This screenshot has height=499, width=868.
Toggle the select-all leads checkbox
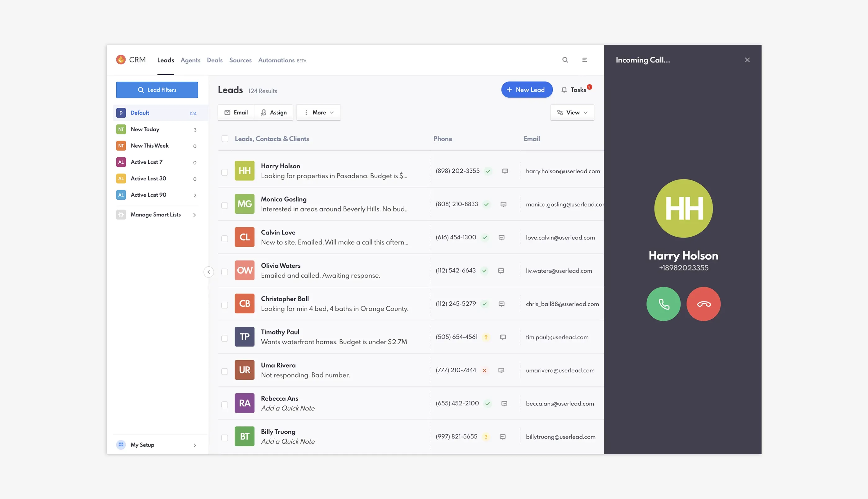(225, 138)
